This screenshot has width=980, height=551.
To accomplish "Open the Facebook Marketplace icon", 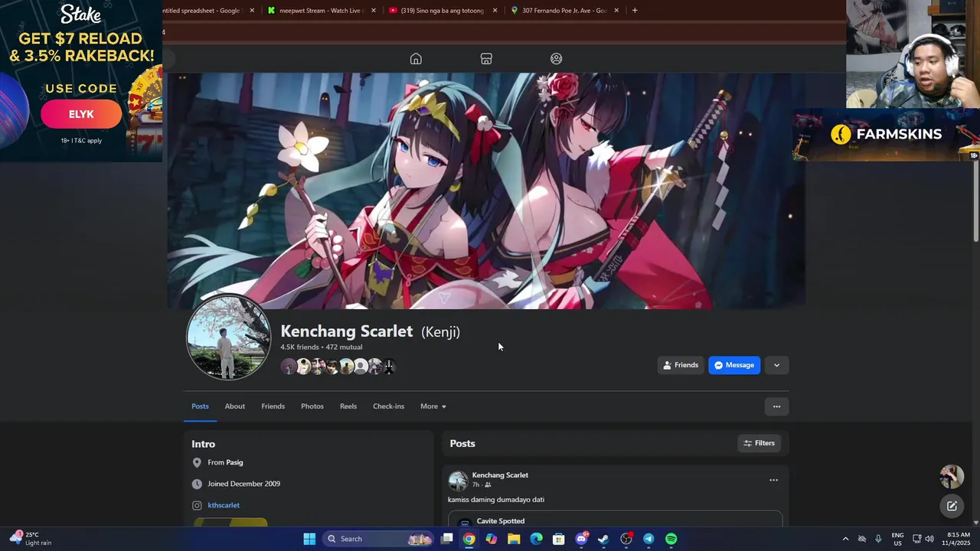I will [x=486, y=59].
